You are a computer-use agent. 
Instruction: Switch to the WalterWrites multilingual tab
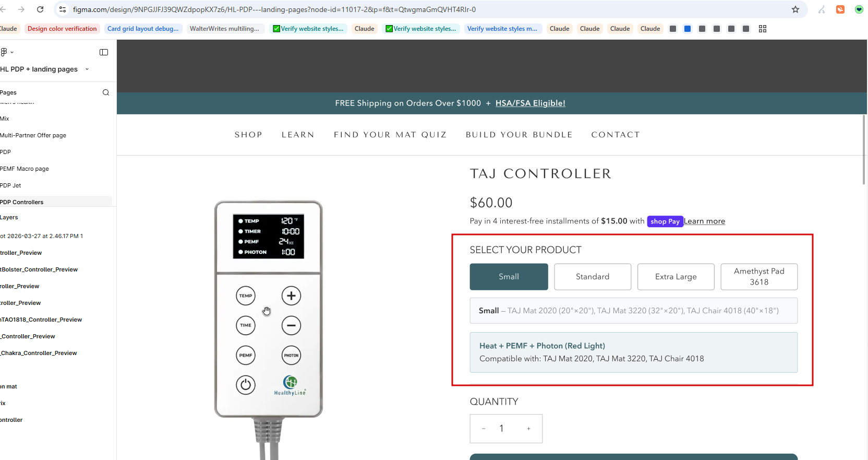(224, 29)
